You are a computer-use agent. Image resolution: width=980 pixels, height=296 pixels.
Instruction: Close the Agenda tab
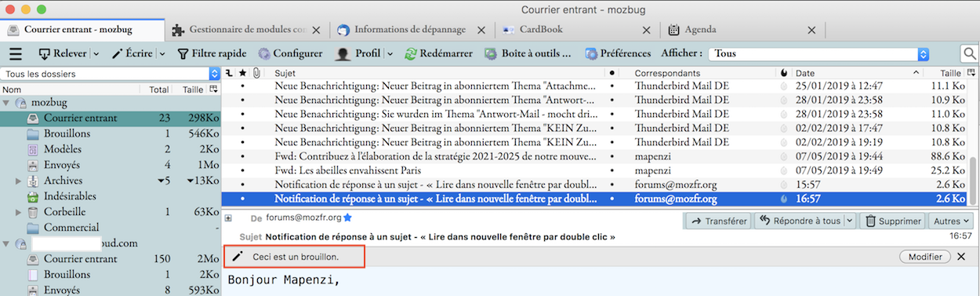point(811,30)
